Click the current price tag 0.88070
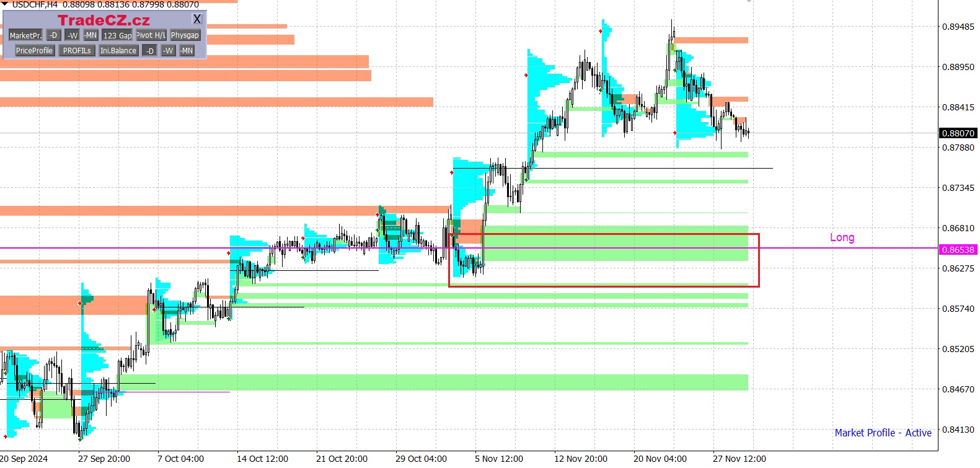 pos(958,133)
